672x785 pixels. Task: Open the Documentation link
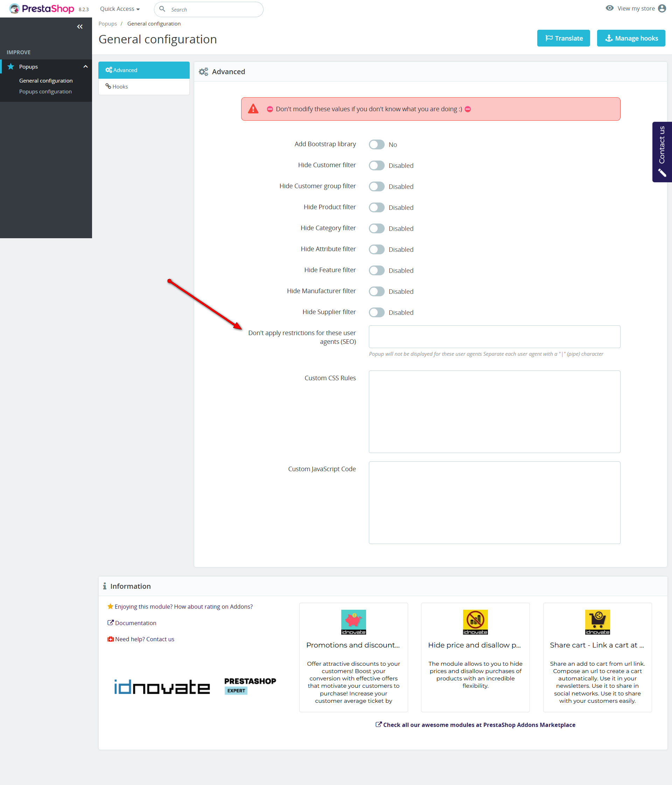(x=135, y=623)
